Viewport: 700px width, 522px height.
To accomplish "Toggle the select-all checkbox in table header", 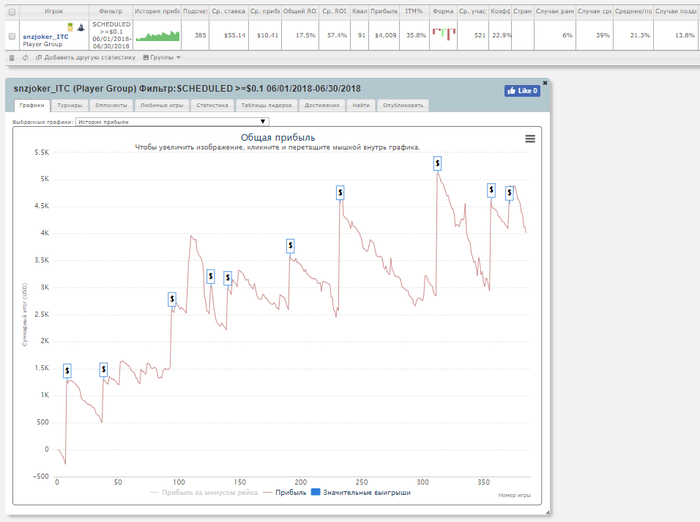I will [12, 12].
